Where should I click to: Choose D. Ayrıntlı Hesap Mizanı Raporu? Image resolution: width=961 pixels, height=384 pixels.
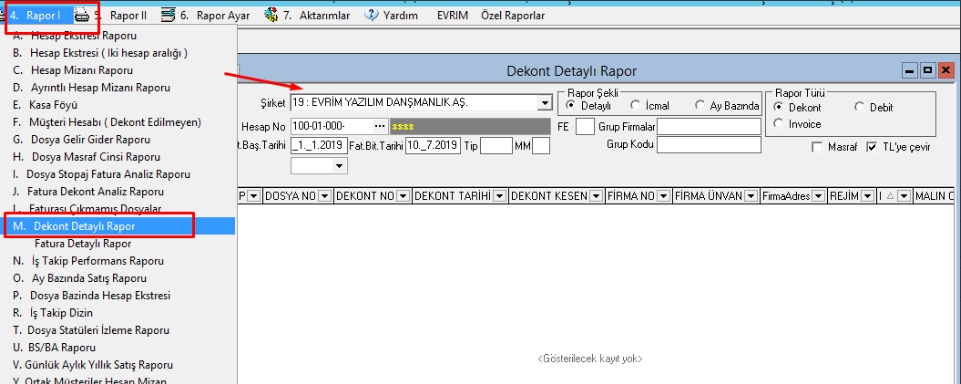click(118, 88)
